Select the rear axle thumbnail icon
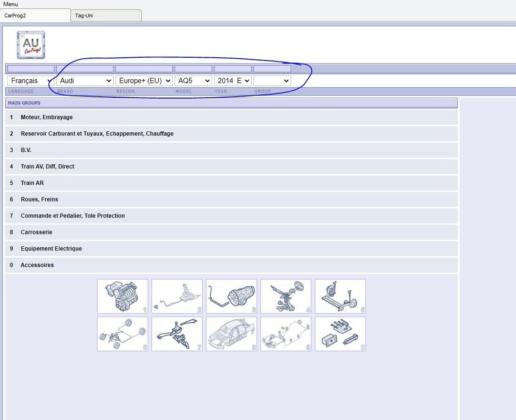The image size is (516, 420). tap(340, 296)
